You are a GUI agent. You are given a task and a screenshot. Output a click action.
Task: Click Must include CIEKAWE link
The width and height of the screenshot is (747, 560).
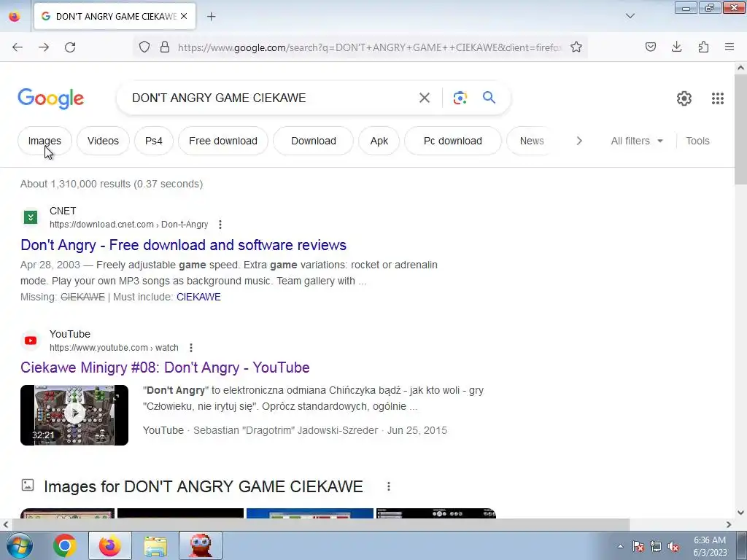coord(198,297)
